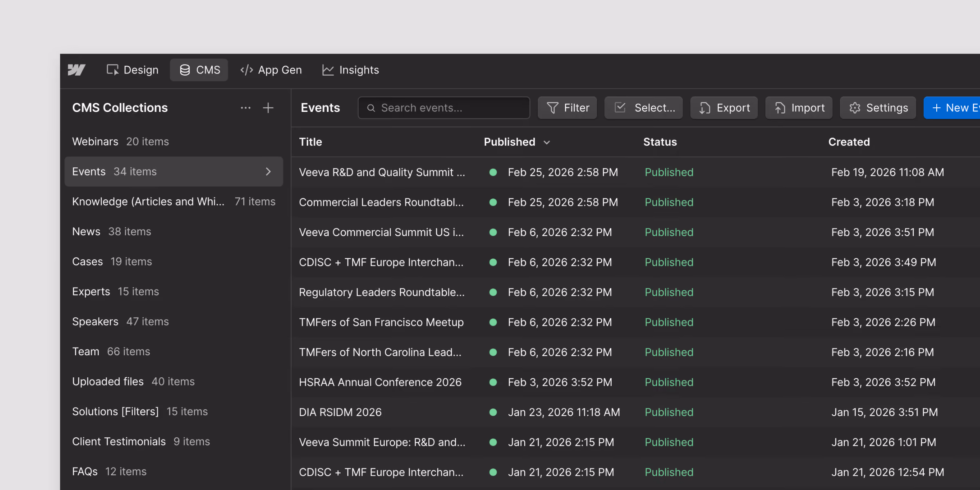980x490 pixels.
Task: Click the search events field
Action: [444, 108]
